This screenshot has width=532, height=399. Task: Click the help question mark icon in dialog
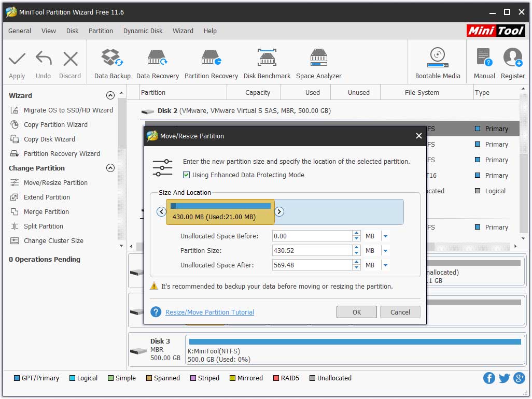click(x=156, y=312)
